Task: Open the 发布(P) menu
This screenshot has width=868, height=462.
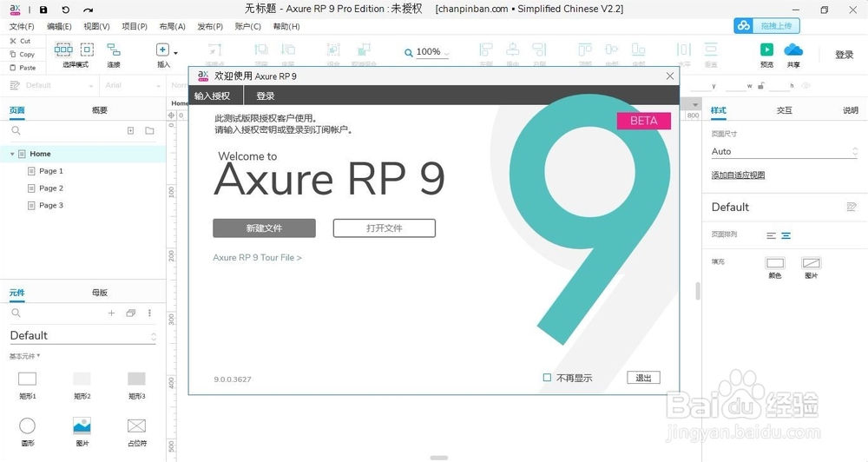Action: (210, 26)
